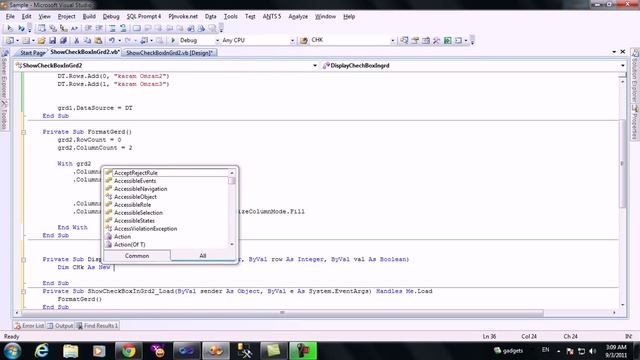Select AccessibleObject class icon in IntelliSense list
The image size is (640, 360).
click(109, 197)
